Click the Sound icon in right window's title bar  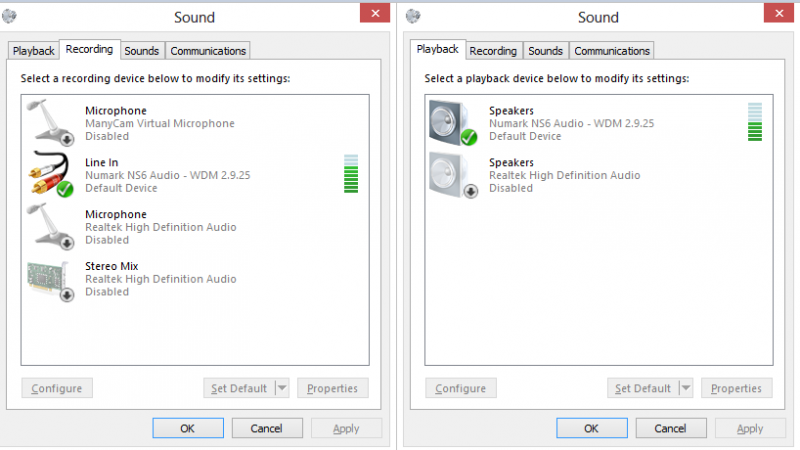(413, 15)
